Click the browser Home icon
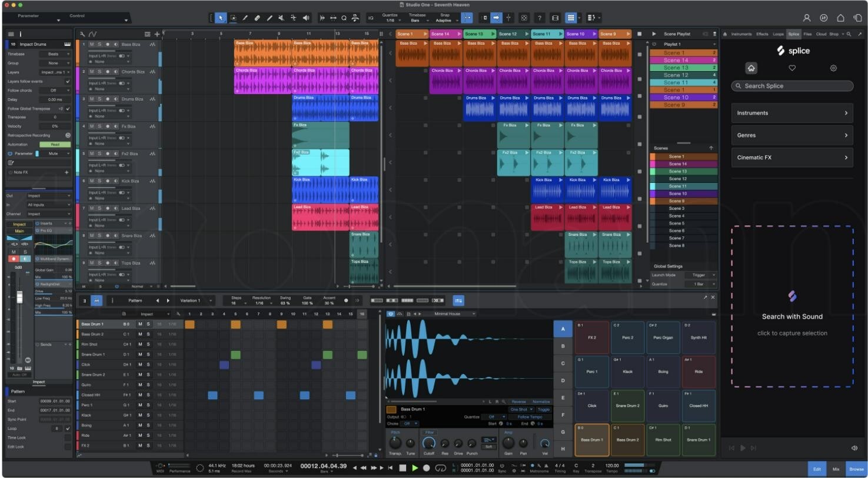 (725, 34)
